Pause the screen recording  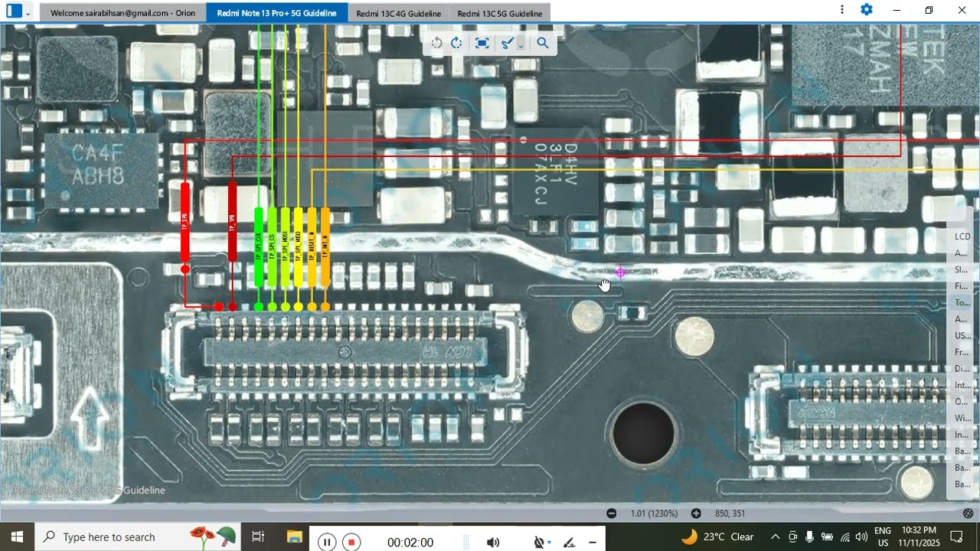coord(326,543)
